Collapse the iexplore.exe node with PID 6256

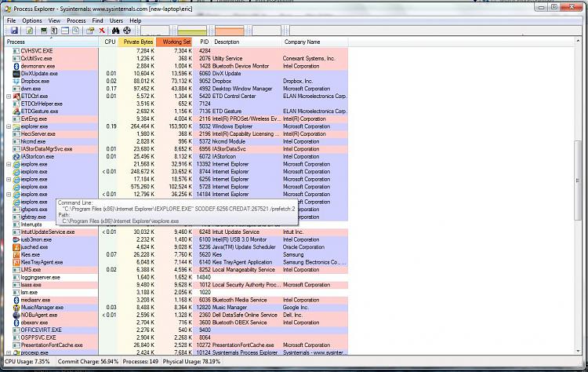pos(9,180)
